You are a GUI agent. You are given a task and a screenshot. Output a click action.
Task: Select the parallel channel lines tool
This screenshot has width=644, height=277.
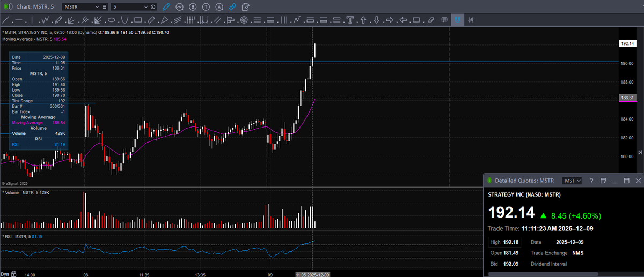(x=217, y=20)
